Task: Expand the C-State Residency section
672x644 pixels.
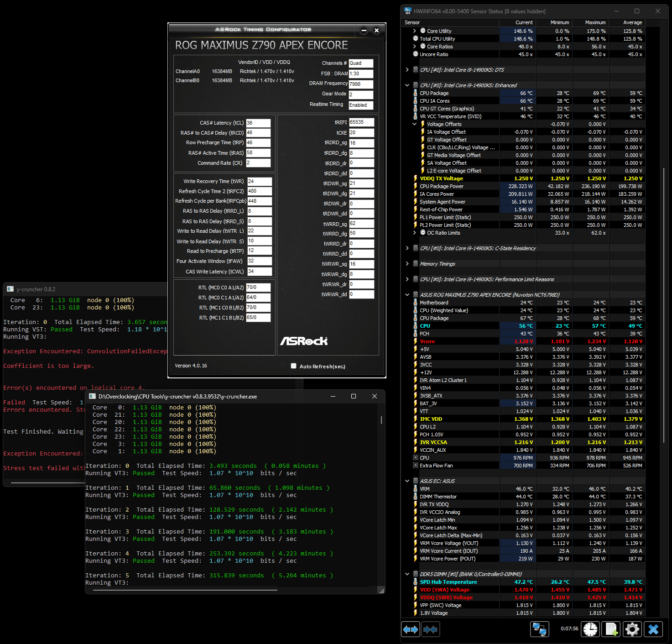Action: 407,248
